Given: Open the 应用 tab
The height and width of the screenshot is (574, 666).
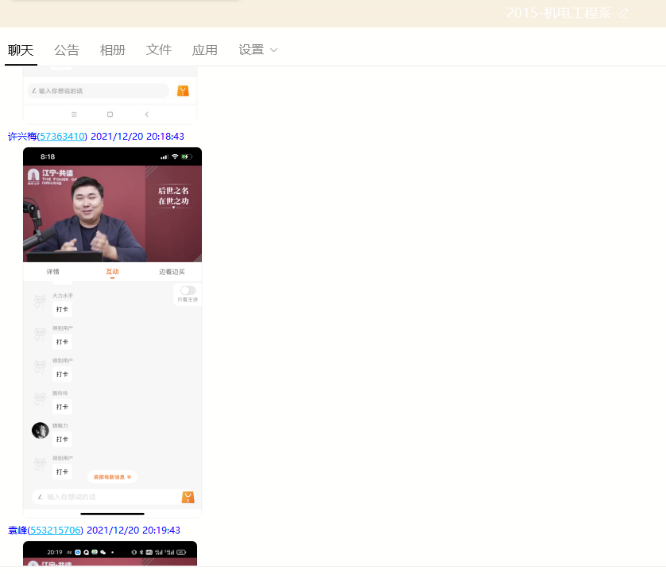Looking at the screenshot, I should click(x=204, y=50).
